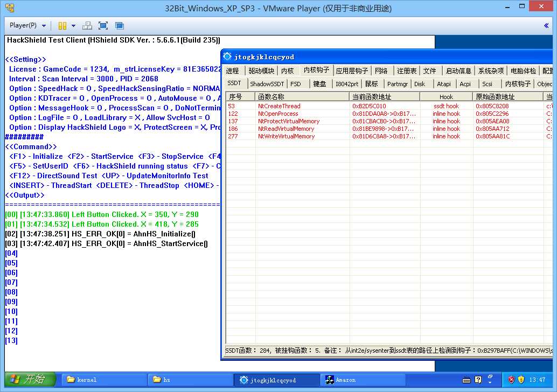Open the 开始 Start menu
557x392 pixels.
click(30, 379)
